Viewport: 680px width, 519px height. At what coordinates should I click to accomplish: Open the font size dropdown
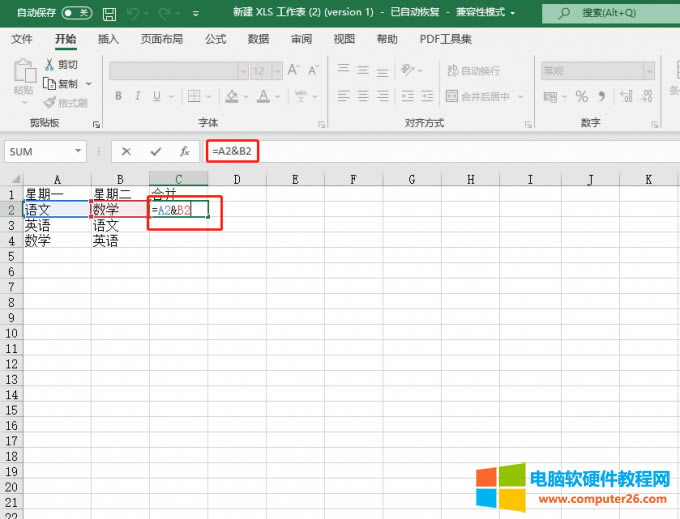pos(273,71)
